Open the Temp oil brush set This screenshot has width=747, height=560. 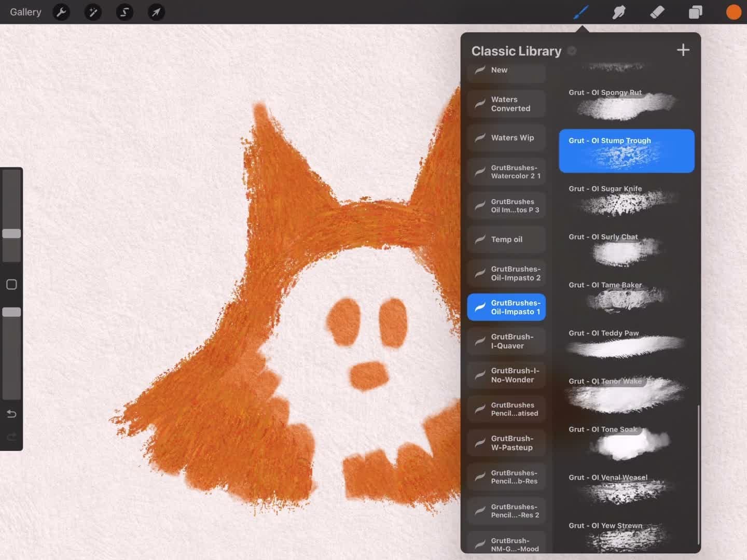pos(506,240)
